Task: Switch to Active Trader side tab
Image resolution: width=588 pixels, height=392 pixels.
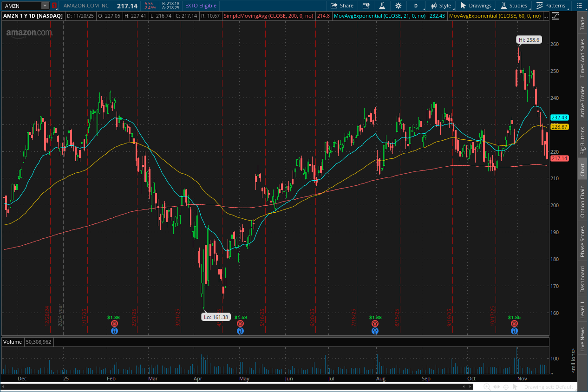Action: click(582, 102)
